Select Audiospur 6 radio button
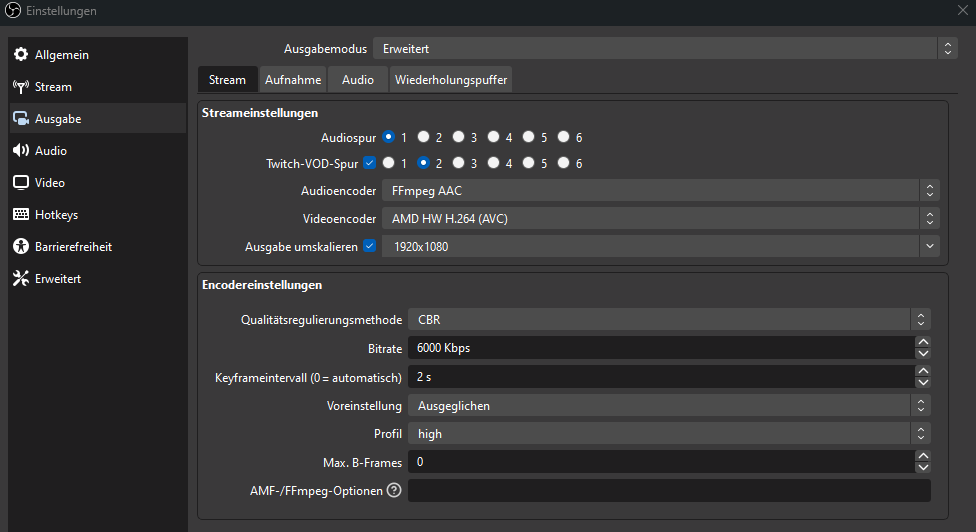 pyautogui.click(x=563, y=137)
